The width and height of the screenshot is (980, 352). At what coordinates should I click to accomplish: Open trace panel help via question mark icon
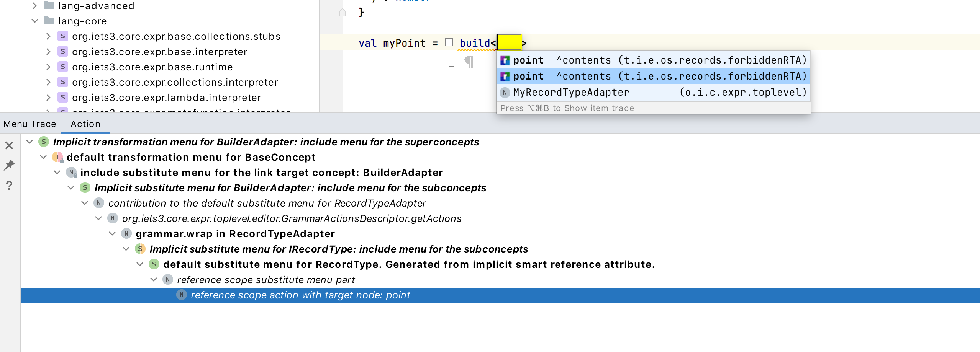pos(9,185)
